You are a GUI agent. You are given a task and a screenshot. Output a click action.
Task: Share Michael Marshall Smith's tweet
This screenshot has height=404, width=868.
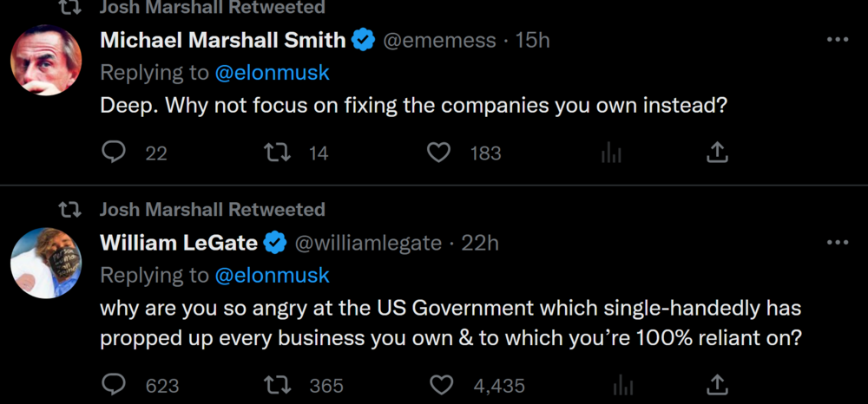point(717,153)
